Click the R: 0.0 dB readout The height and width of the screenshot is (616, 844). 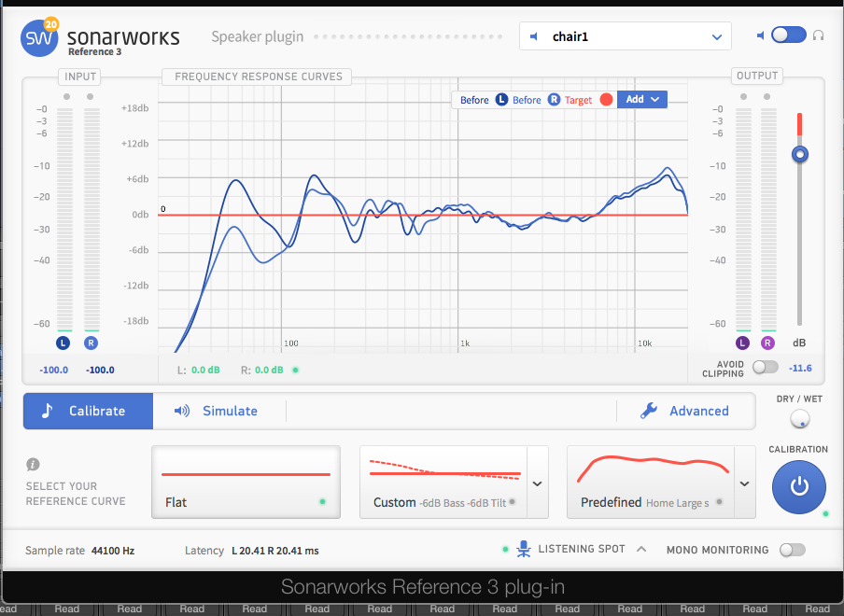click(x=262, y=371)
